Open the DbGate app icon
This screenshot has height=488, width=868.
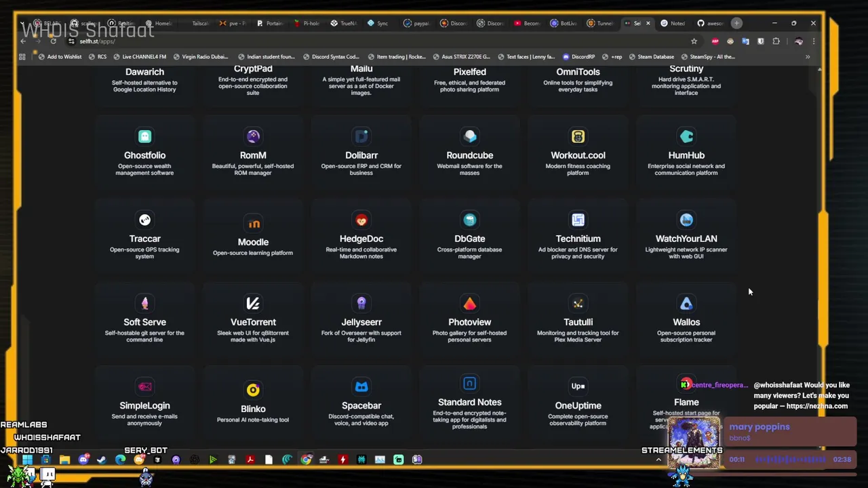tap(470, 220)
